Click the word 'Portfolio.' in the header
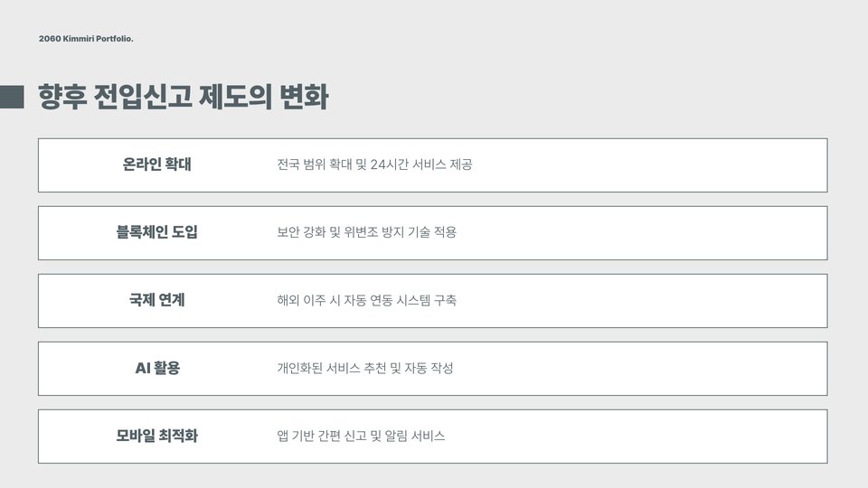 pos(115,39)
